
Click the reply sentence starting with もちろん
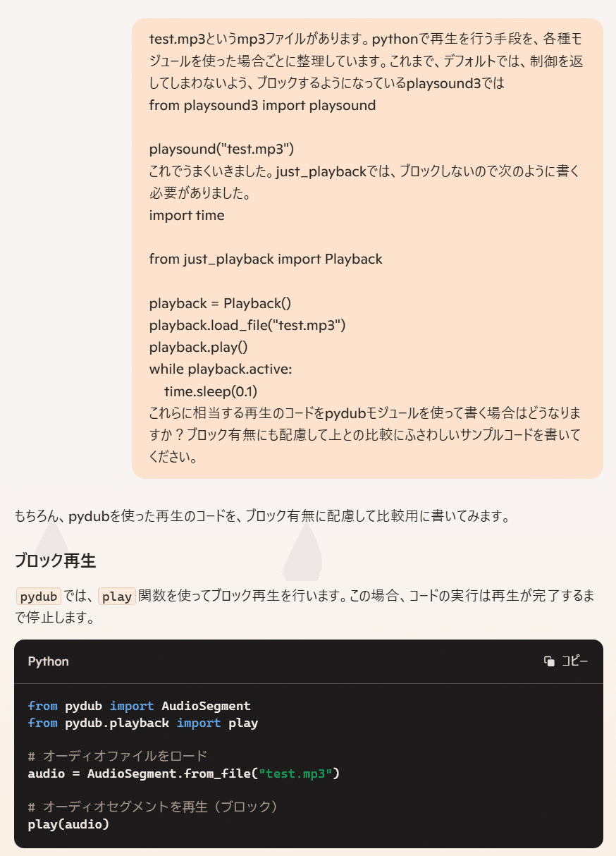tap(262, 515)
